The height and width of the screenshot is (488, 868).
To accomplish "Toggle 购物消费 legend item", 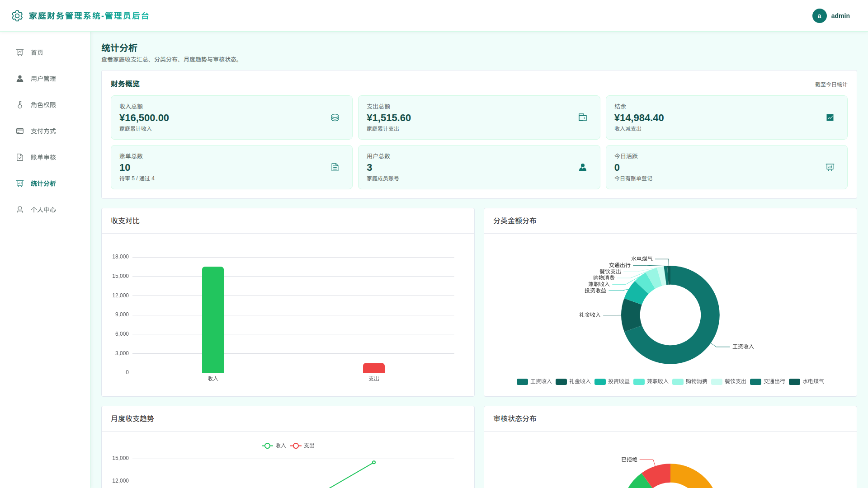I will pyautogui.click(x=689, y=382).
